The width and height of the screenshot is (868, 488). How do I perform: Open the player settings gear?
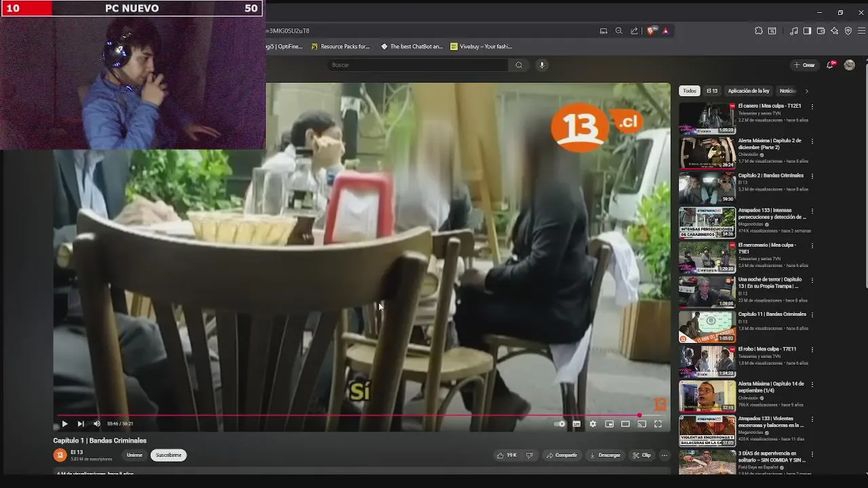(593, 424)
